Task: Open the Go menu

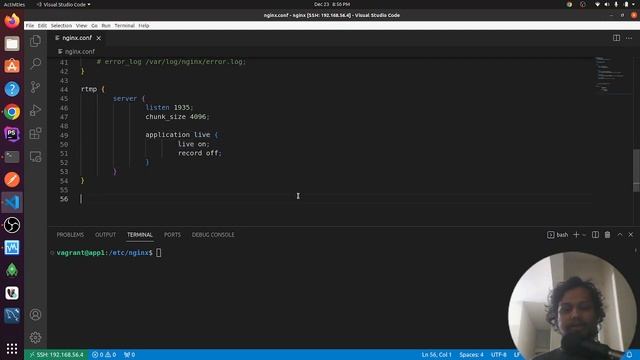Action: (x=94, y=25)
